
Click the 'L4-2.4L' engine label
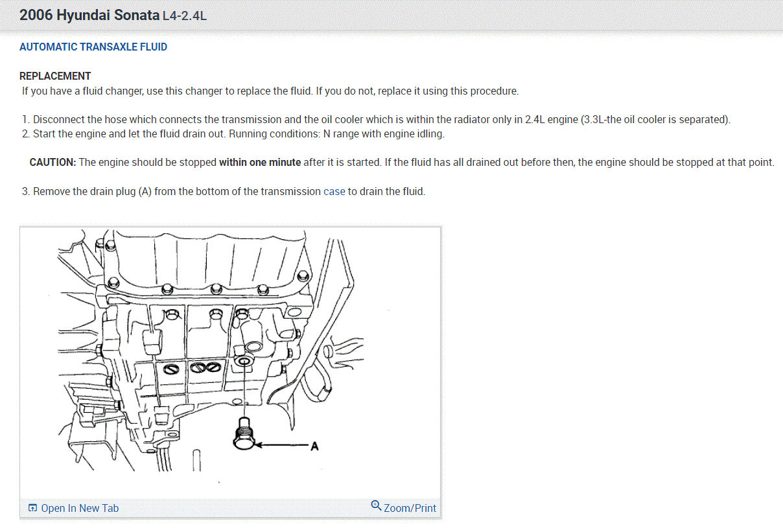pos(185,16)
